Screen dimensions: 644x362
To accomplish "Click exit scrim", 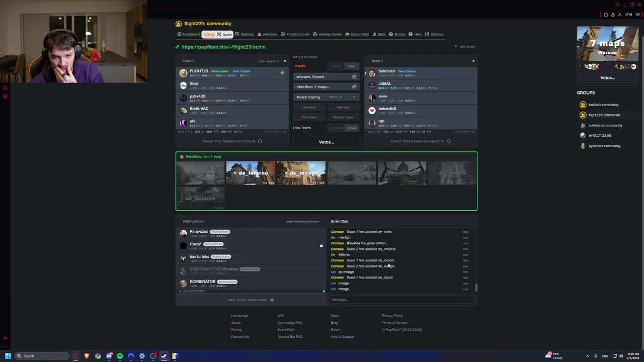I will click(x=465, y=46).
